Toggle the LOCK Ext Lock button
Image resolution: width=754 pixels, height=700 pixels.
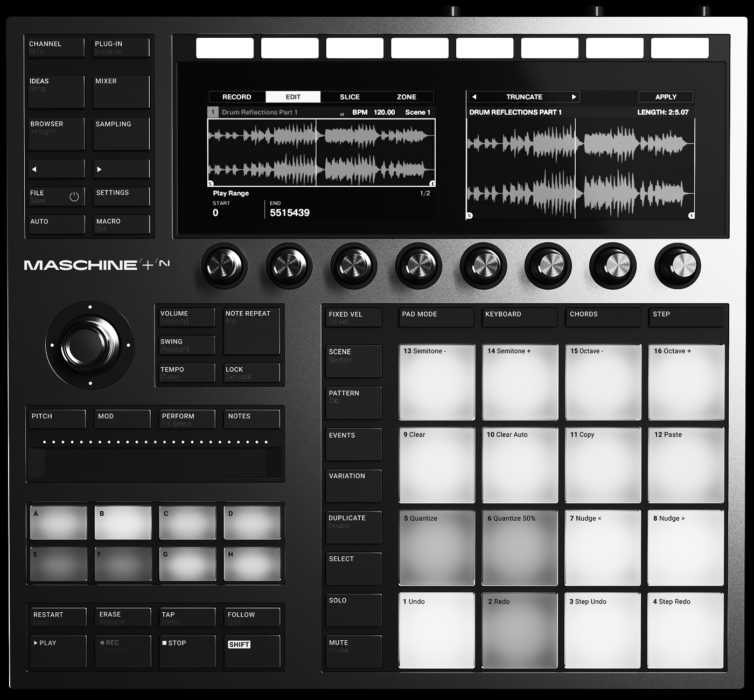click(x=252, y=373)
